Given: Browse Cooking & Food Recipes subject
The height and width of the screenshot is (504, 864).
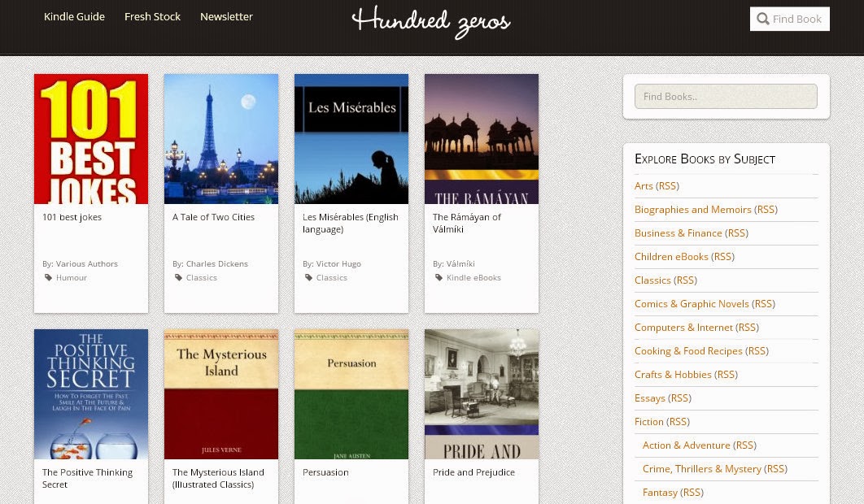Looking at the screenshot, I should pyautogui.click(x=688, y=351).
